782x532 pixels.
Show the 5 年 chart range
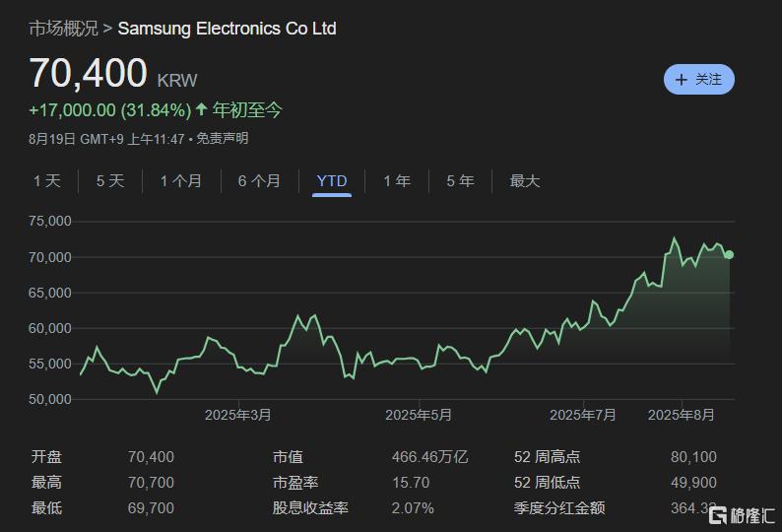coord(460,180)
